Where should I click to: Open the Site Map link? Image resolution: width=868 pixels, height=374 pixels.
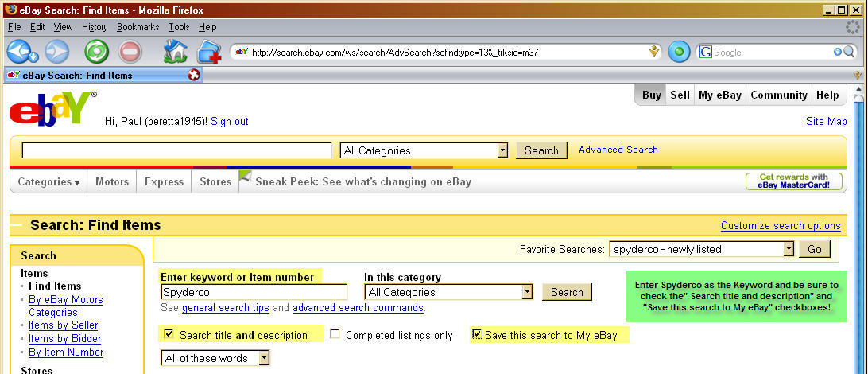click(827, 121)
